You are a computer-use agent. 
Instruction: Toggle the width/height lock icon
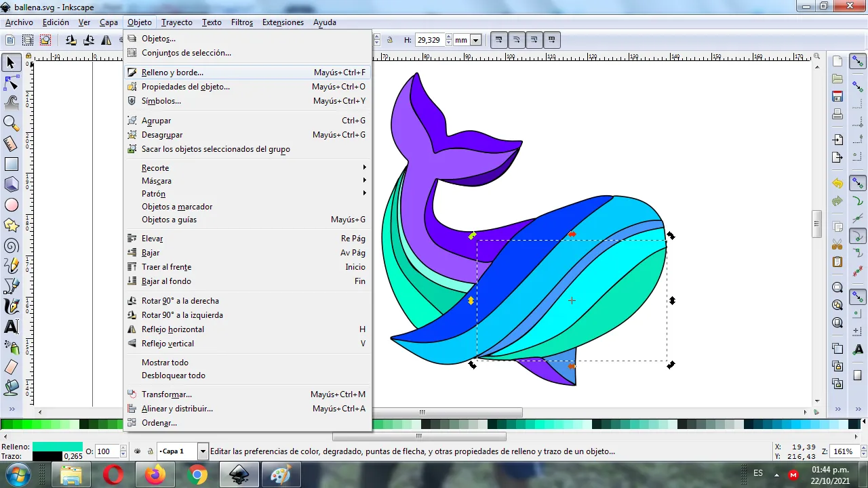coord(390,40)
